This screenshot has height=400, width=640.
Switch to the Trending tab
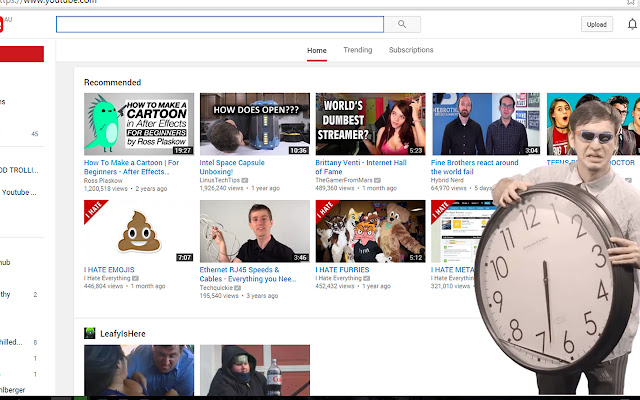pyautogui.click(x=358, y=50)
